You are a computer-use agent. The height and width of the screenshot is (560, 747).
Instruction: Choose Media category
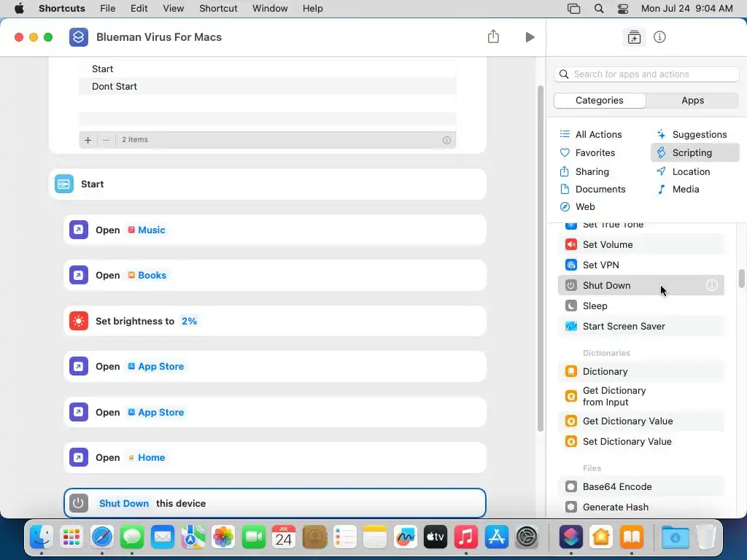point(678,189)
